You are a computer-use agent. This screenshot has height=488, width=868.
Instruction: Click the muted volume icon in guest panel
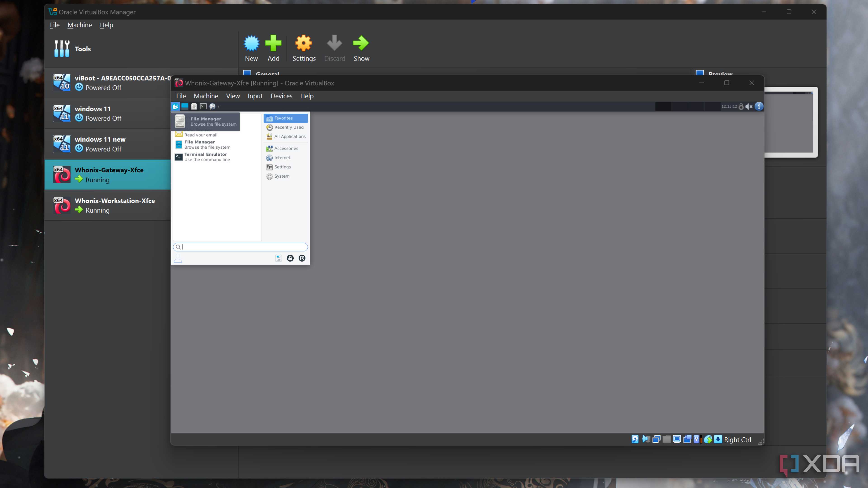749,106
